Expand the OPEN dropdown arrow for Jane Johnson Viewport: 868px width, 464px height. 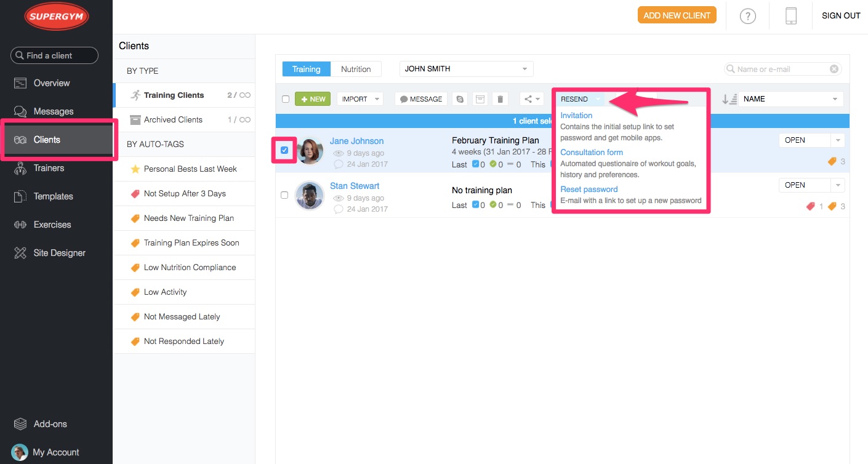point(838,140)
